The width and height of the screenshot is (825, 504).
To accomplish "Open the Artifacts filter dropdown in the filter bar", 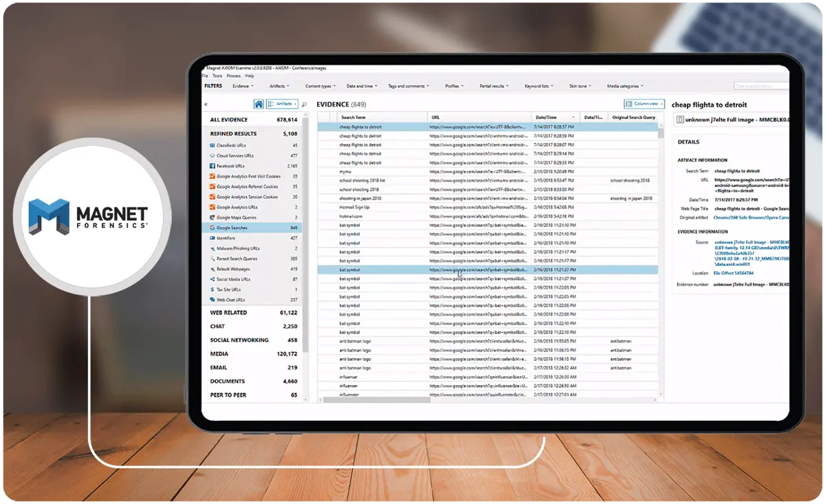I will pyautogui.click(x=279, y=86).
